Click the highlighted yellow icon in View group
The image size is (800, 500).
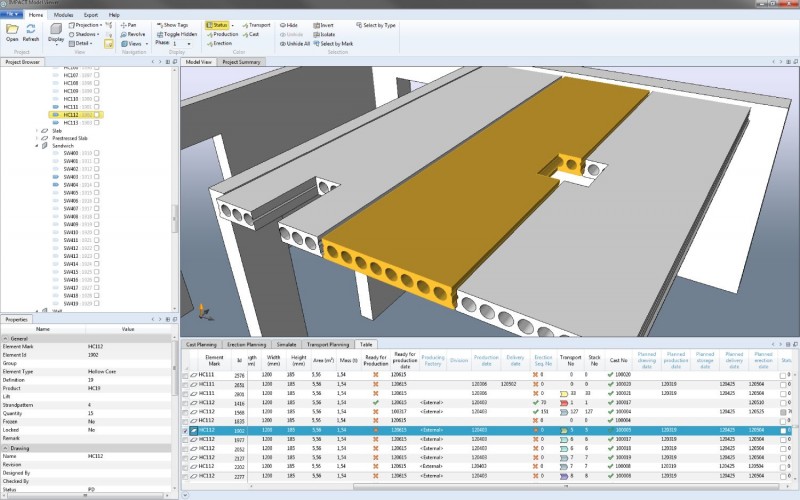click(109, 44)
